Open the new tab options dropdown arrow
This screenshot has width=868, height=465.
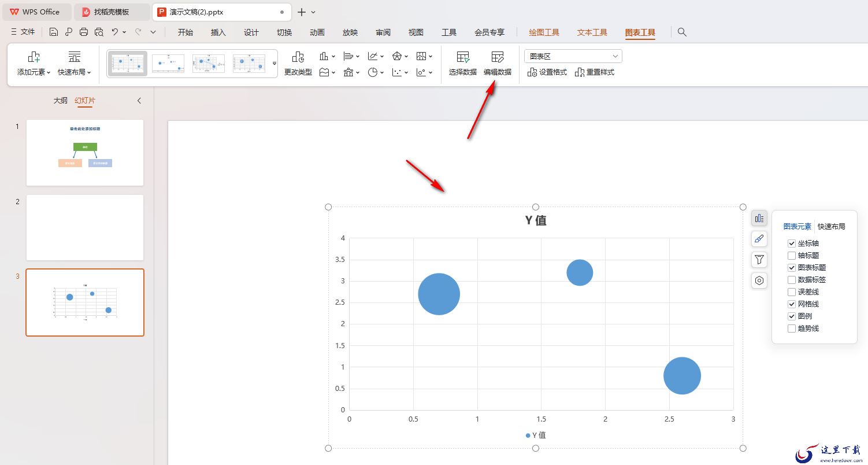pos(314,12)
